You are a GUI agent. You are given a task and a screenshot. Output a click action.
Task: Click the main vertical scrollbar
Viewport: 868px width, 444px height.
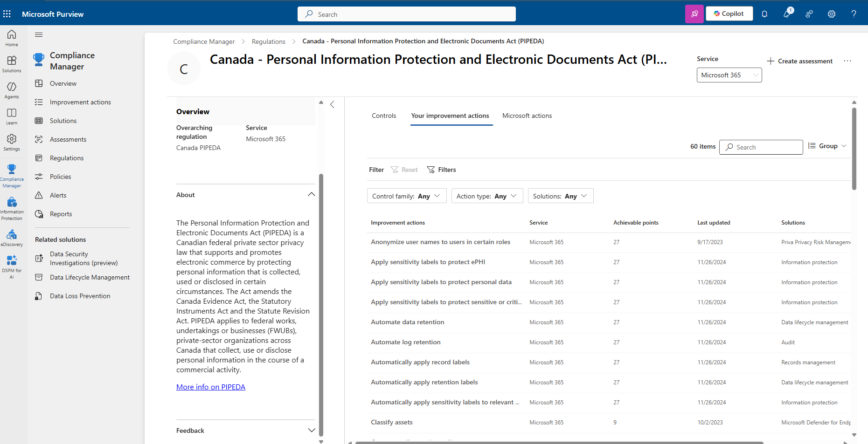854,149
